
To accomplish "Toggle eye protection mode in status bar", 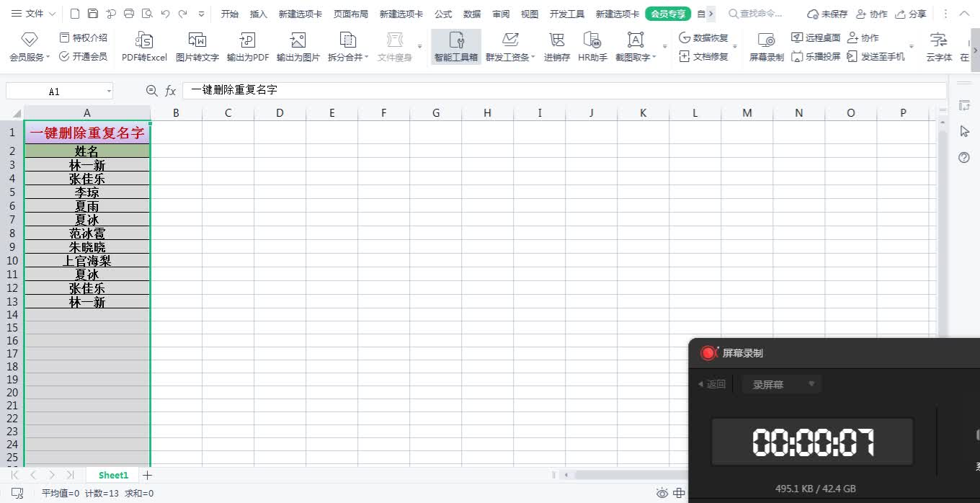I will [x=662, y=494].
